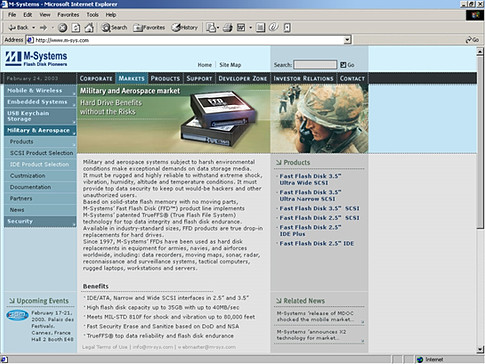Open the Fast Flash Disk 2.5" IDE link
Image resolution: width=485 pixels, height=364 pixels.
point(316,243)
